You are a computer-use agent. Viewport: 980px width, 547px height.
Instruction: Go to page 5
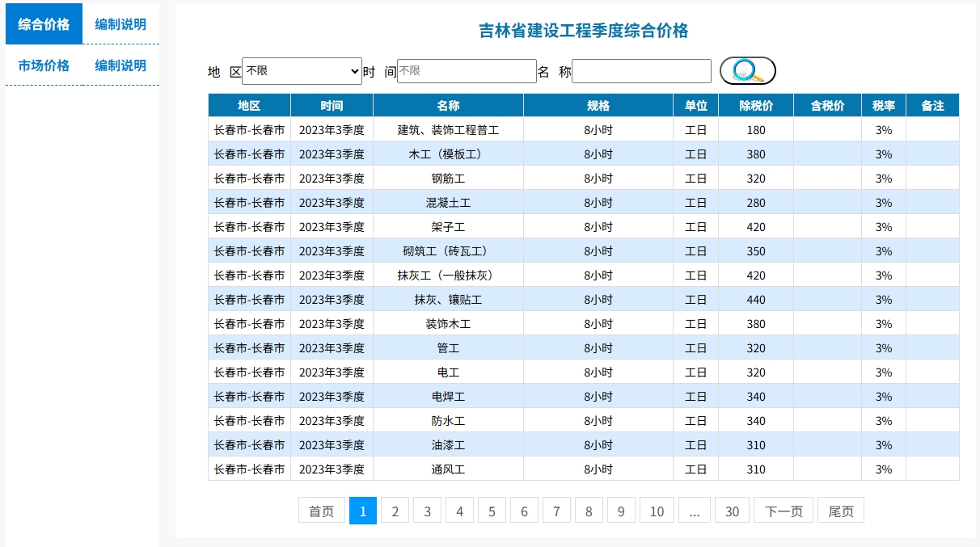click(492, 511)
